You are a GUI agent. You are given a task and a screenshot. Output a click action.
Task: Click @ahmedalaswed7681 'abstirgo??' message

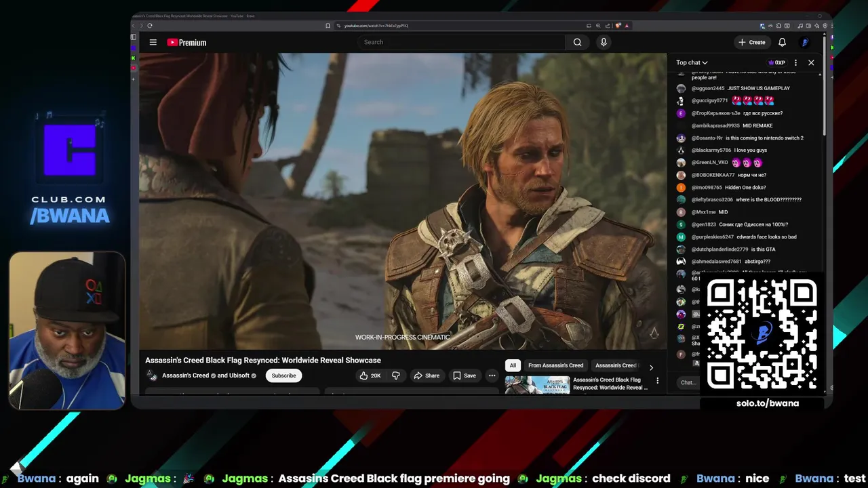(x=757, y=261)
